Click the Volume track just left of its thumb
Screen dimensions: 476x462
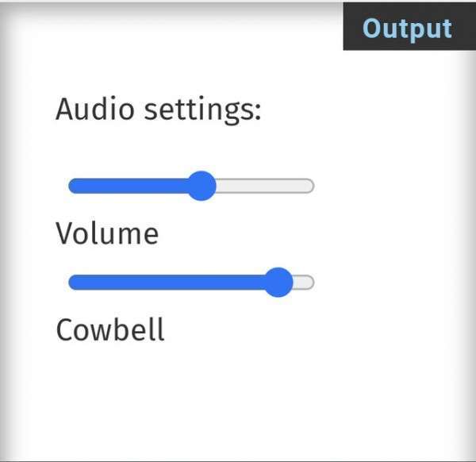(180, 186)
